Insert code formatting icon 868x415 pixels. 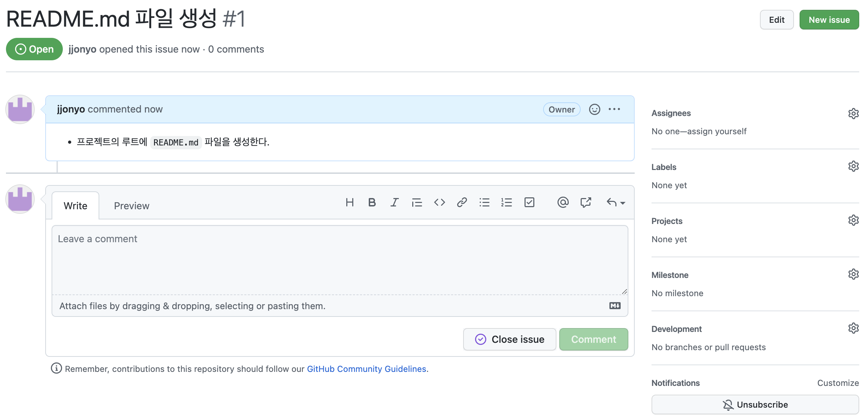[x=439, y=203]
